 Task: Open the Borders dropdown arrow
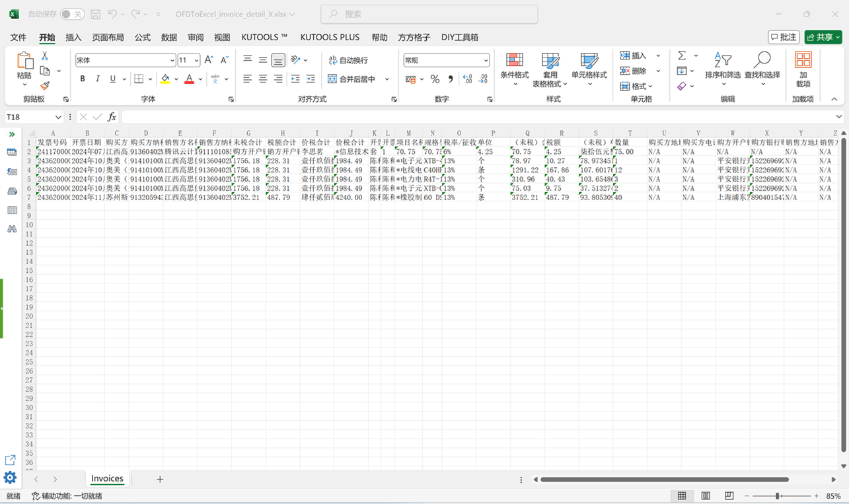point(151,79)
